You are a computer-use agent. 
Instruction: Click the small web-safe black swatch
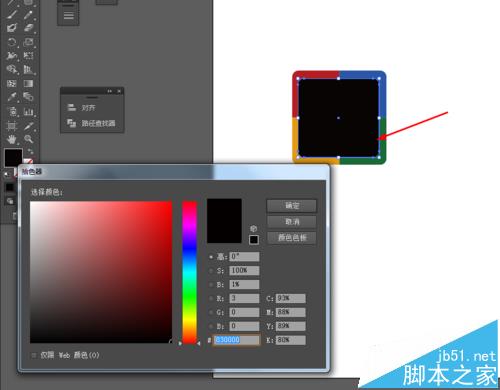[254, 240]
